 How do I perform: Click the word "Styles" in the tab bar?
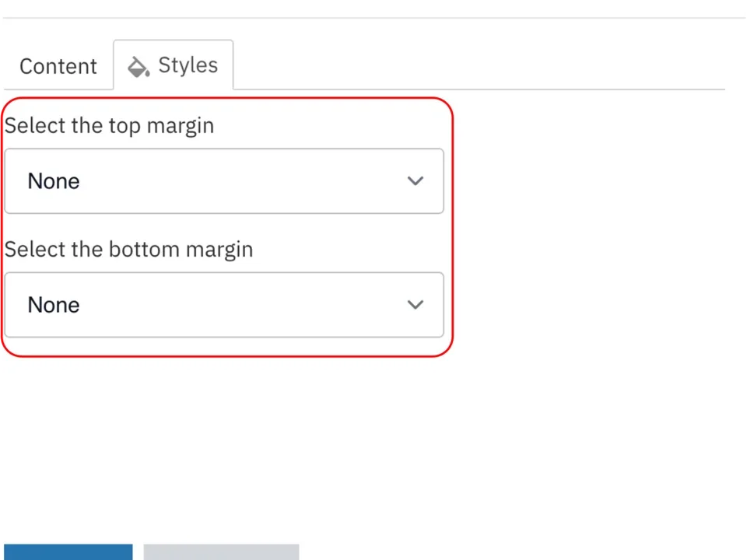point(188,65)
